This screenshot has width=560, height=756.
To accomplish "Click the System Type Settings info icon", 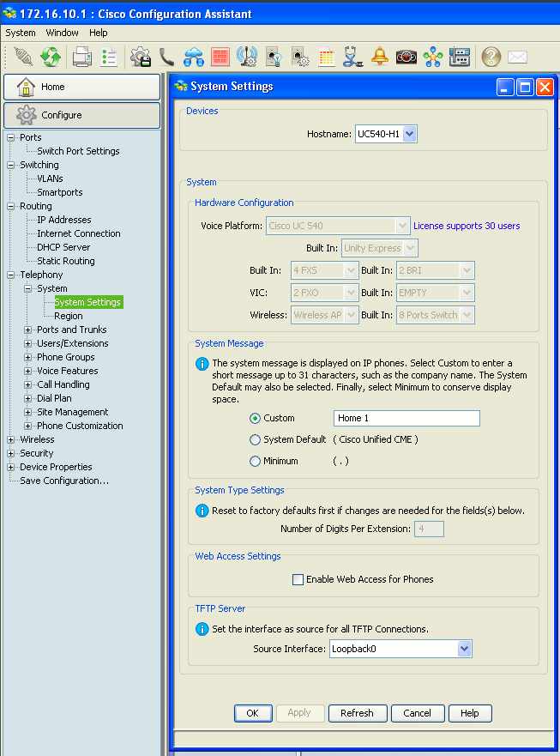I will [x=202, y=511].
